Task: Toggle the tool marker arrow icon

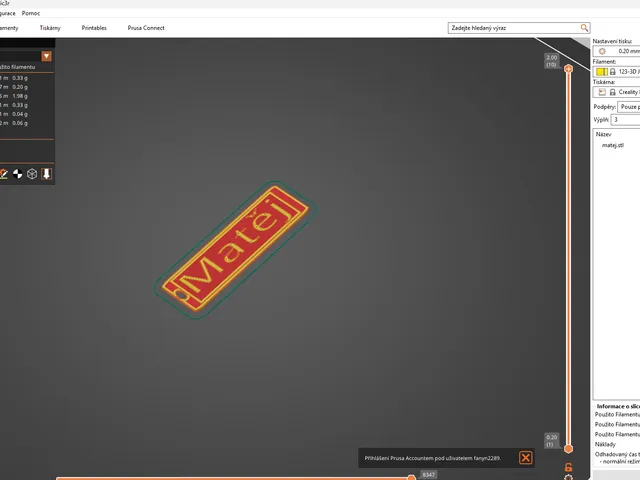Action: [x=47, y=174]
